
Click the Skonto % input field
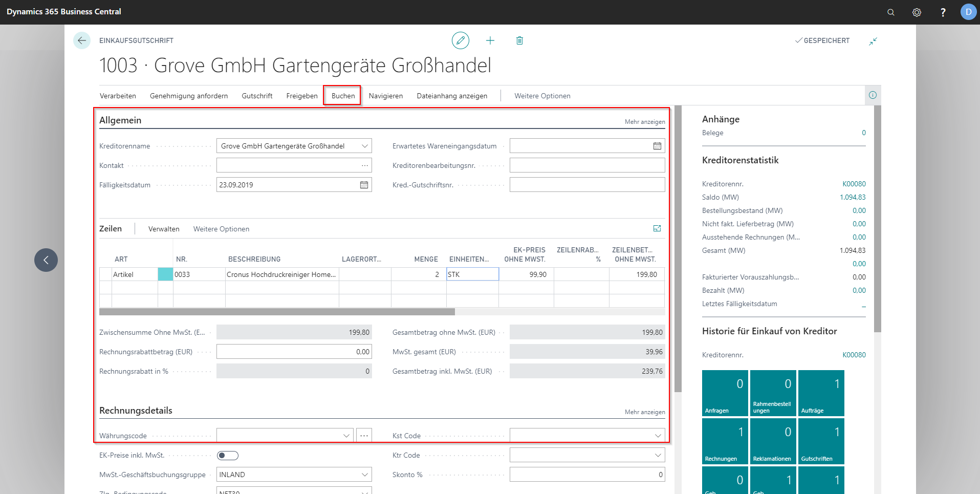coord(587,475)
